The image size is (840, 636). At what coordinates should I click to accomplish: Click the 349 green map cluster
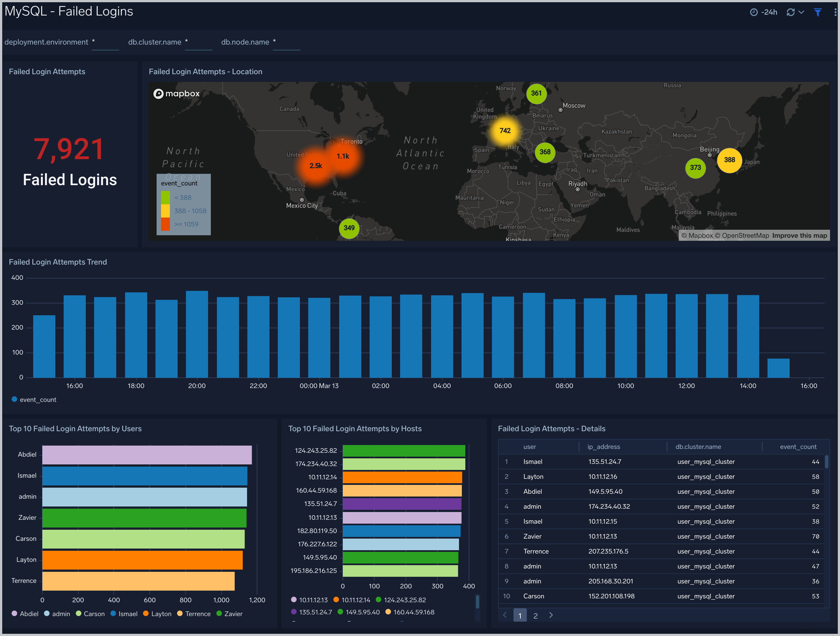tap(349, 228)
